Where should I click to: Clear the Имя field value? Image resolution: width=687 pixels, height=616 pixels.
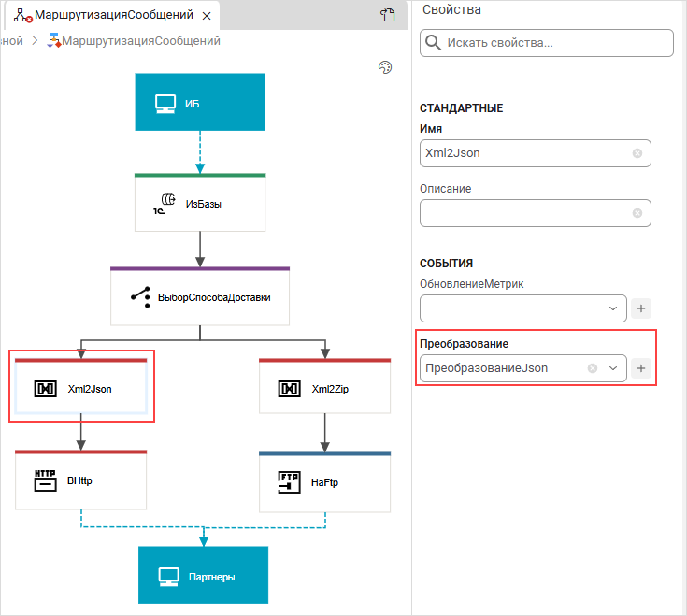[x=637, y=153]
